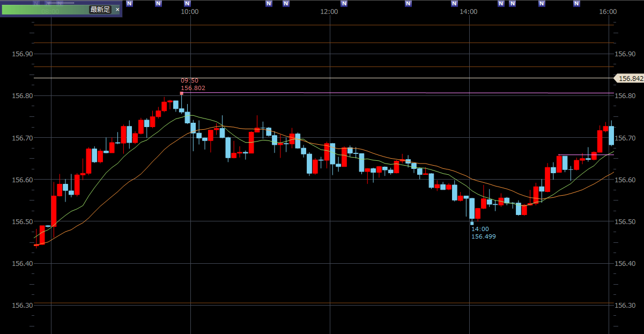The width and height of the screenshot is (644, 334).
Task: Close the 最新足 navigation panel
Action: (x=117, y=10)
